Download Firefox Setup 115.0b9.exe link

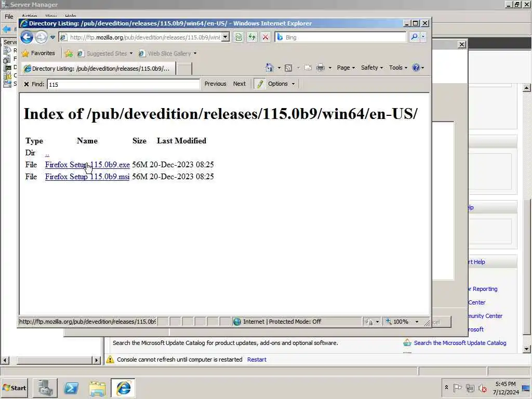87,165
